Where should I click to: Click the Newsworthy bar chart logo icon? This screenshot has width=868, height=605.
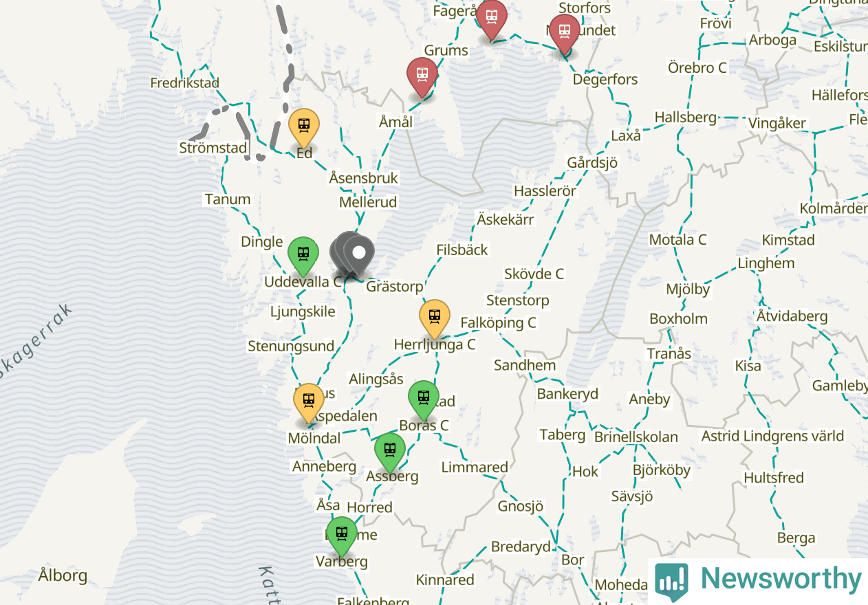point(671,582)
